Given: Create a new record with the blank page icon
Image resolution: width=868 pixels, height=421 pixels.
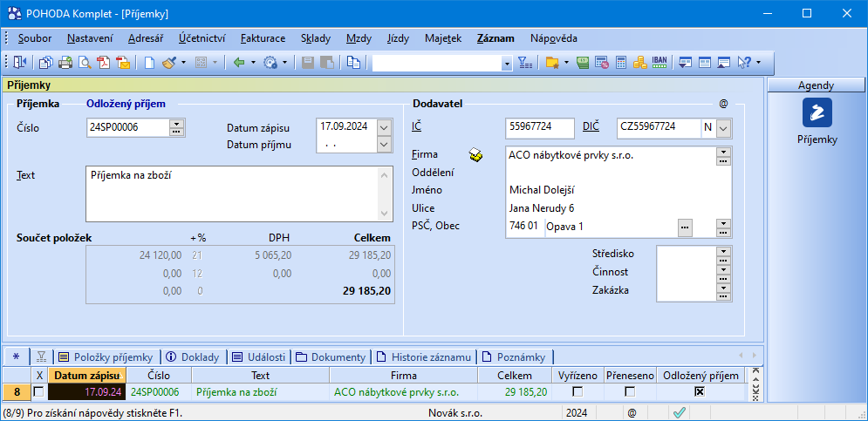Looking at the screenshot, I should coord(149,63).
